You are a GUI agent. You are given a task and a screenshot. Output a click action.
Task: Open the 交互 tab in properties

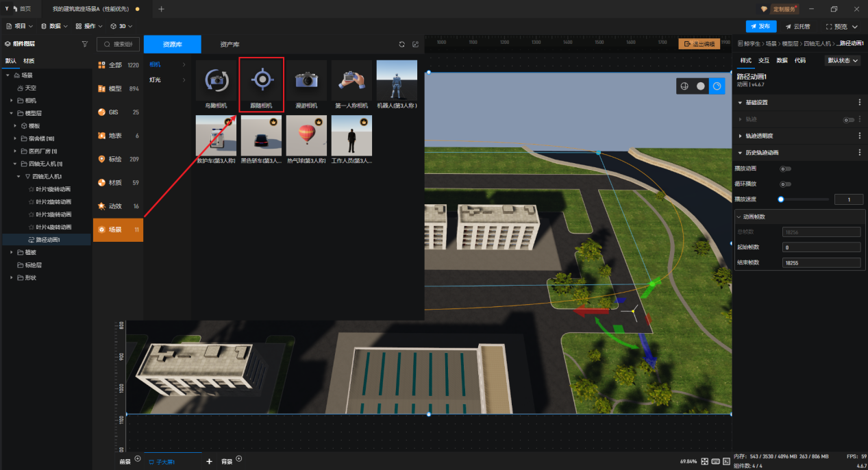pyautogui.click(x=764, y=60)
